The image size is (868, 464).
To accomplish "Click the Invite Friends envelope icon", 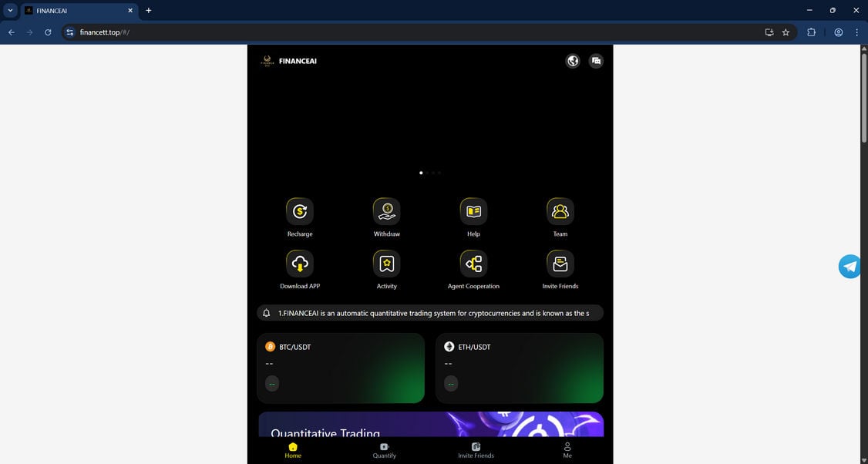I will (x=560, y=264).
